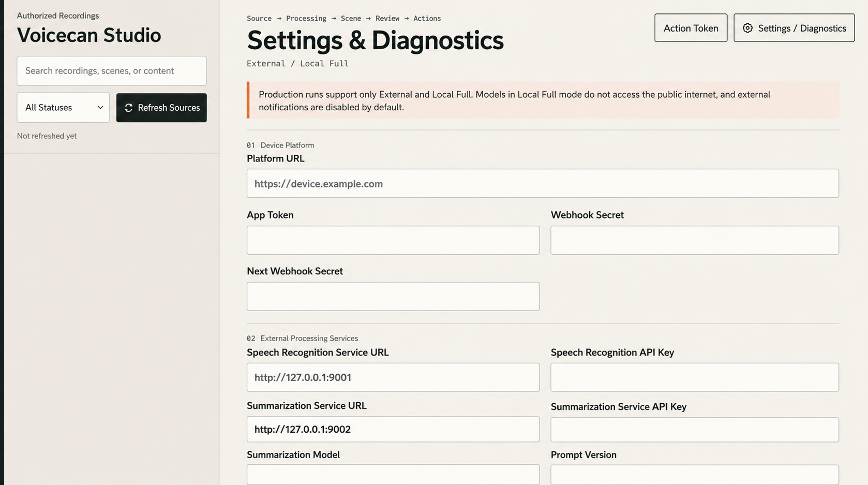Click the Summarization Service URL field
The image size is (868, 485).
tap(393, 429)
